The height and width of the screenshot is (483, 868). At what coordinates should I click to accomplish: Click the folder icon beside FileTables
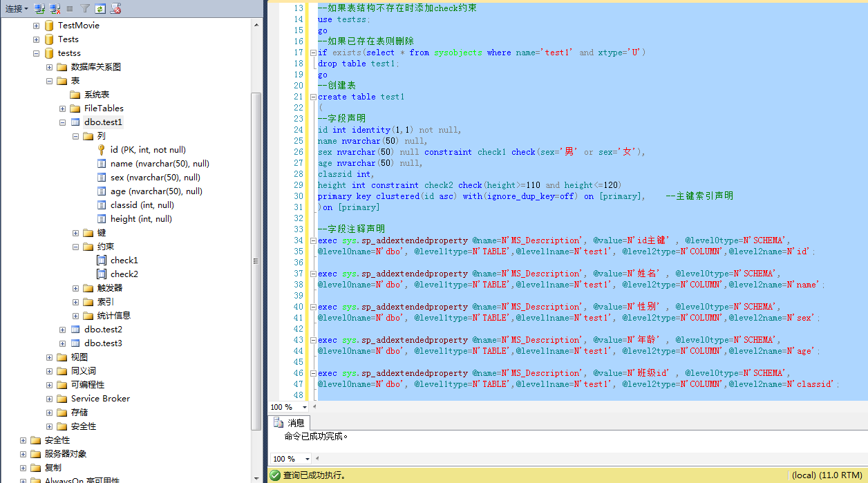[x=75, y=108]
